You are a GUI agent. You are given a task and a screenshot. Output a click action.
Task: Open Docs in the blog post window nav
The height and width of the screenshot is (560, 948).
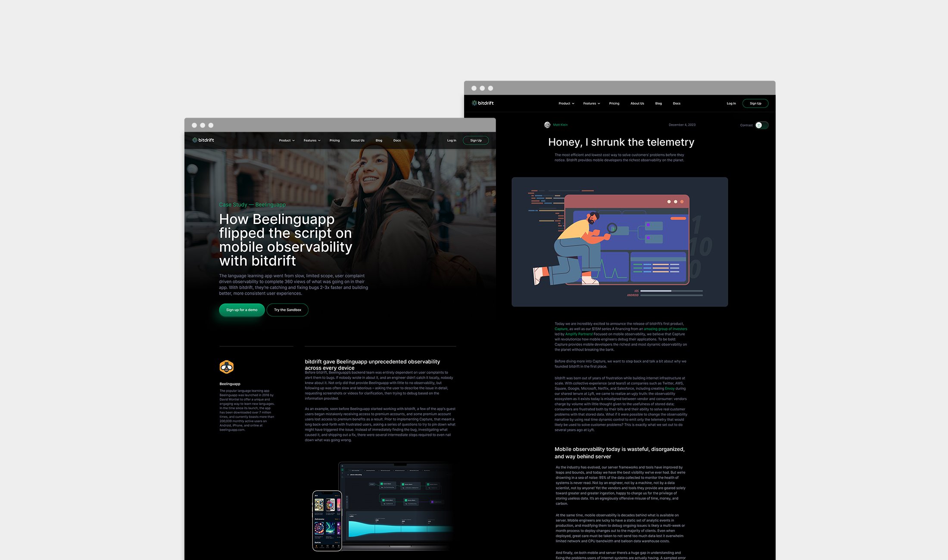pyautogui.click(x=677, y=103)
